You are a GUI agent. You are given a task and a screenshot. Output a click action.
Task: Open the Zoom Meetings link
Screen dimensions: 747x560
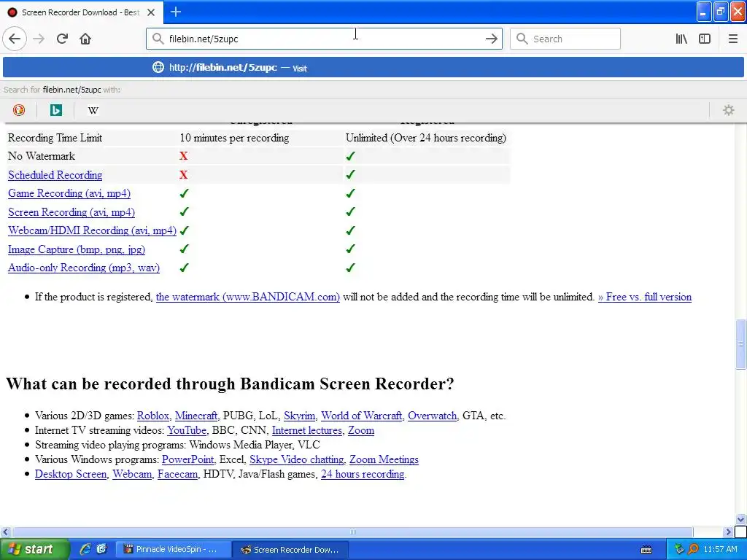point(384,459)
